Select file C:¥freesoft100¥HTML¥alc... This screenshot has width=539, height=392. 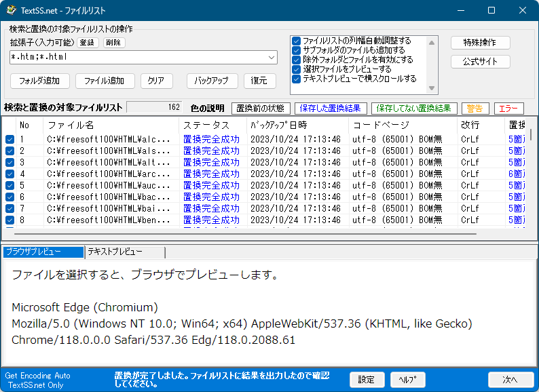click(109, 139)
